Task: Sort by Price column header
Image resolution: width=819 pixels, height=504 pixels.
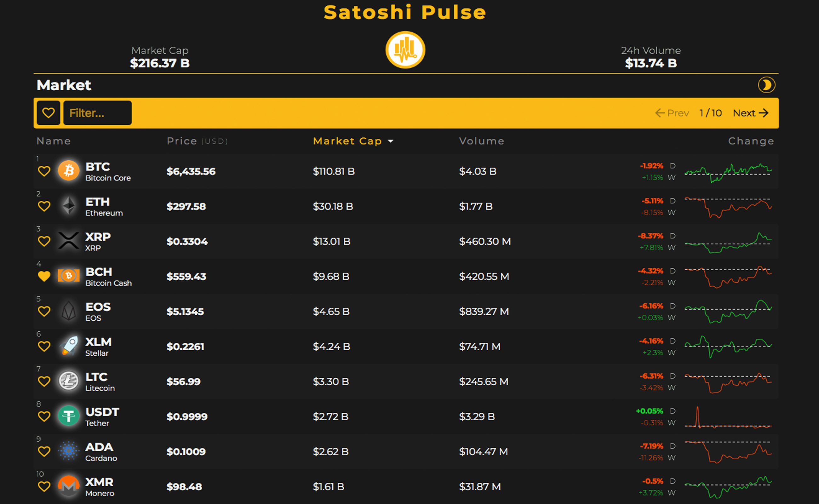Action: pos(197,141)
